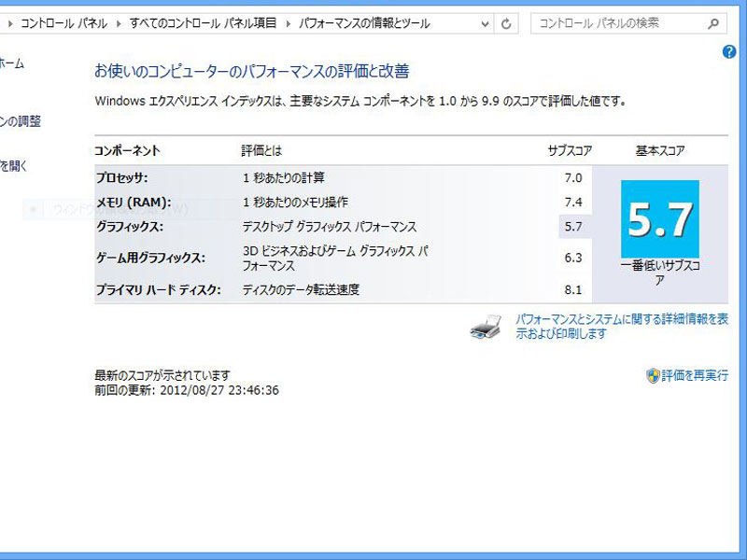
Task: Go to コントロール パネル breadcrumb
Action: [x=63, y=23]
